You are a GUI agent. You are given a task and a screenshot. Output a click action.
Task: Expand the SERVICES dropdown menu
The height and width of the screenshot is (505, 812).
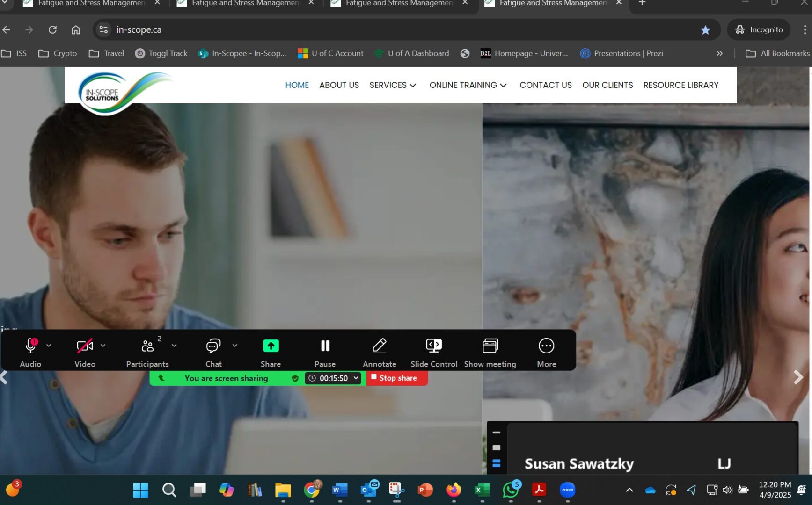click(393, 85)
